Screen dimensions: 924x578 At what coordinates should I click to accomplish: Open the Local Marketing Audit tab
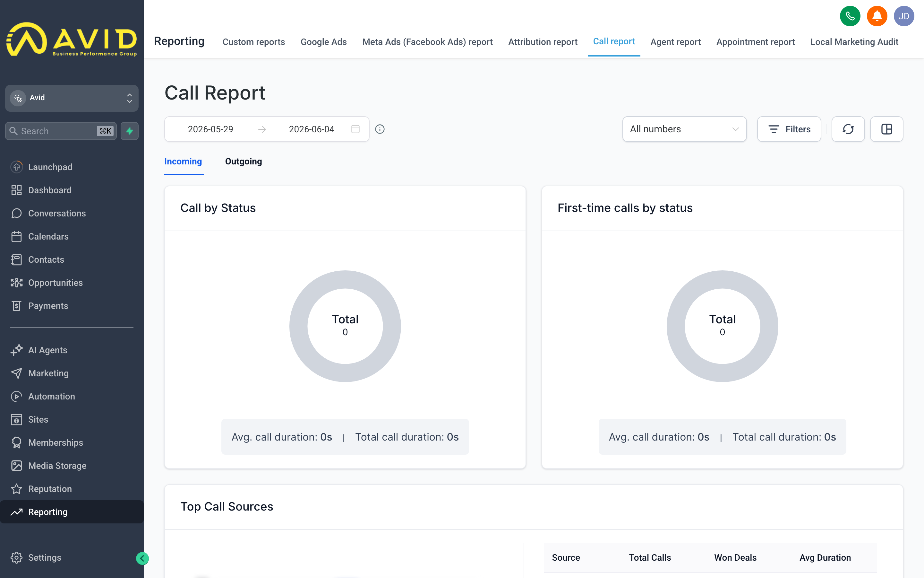coord(854,42)
